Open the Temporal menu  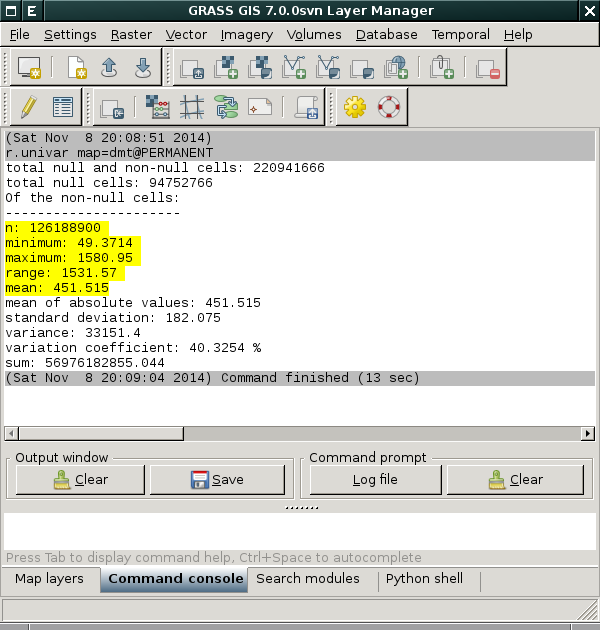[x=461, y=35]
